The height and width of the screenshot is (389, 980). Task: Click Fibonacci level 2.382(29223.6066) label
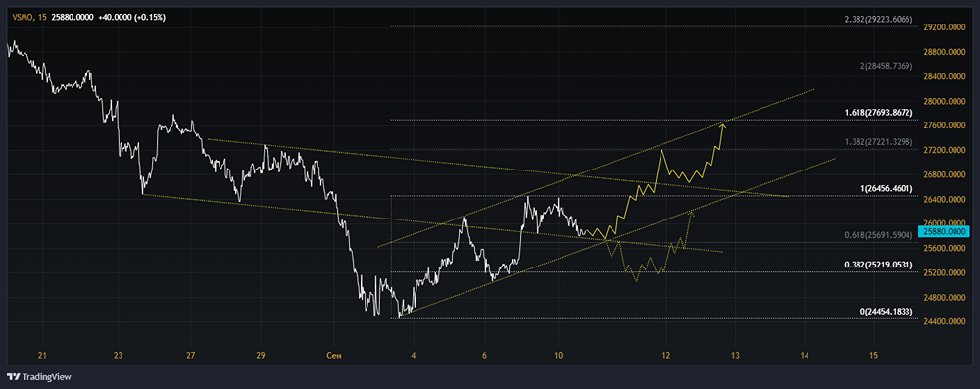click(878, 20)
